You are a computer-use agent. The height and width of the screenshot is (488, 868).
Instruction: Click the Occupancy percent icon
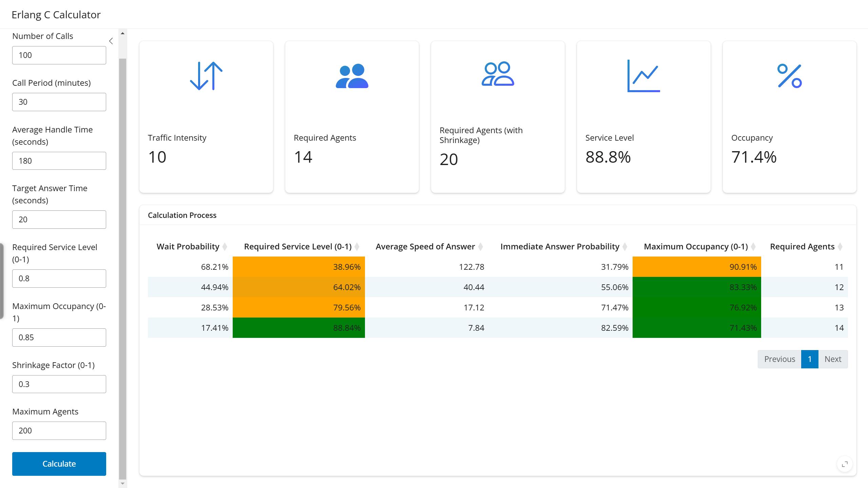(789, 76)
